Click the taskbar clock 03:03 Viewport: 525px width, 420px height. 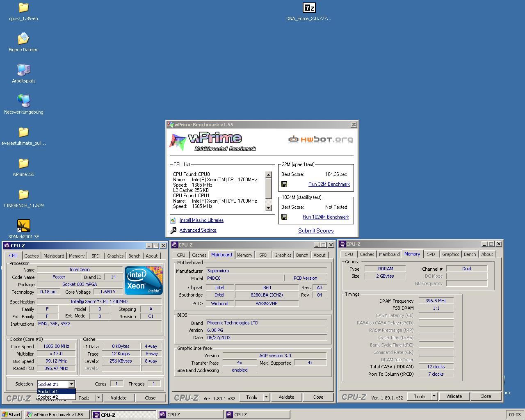514,415
